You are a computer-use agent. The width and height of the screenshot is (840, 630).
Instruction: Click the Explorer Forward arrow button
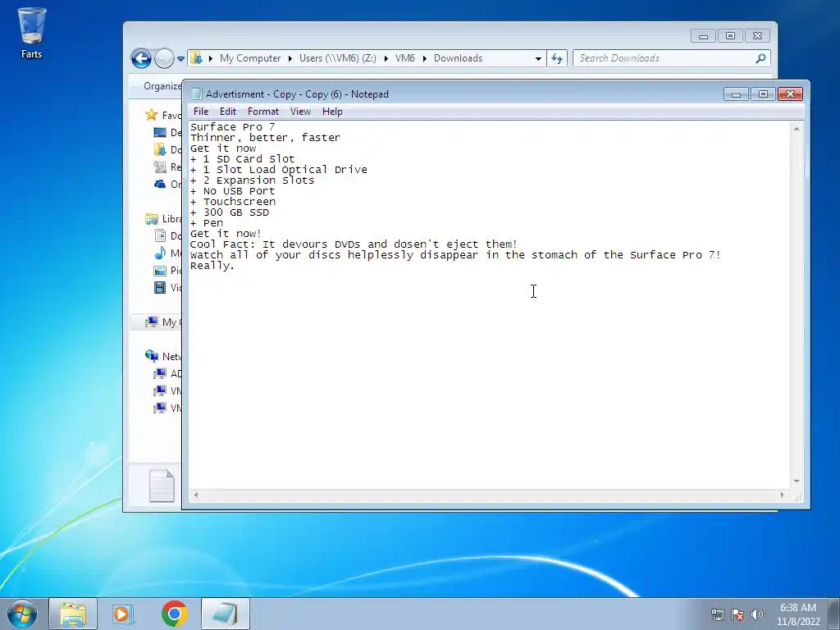(x=164, y=58)
